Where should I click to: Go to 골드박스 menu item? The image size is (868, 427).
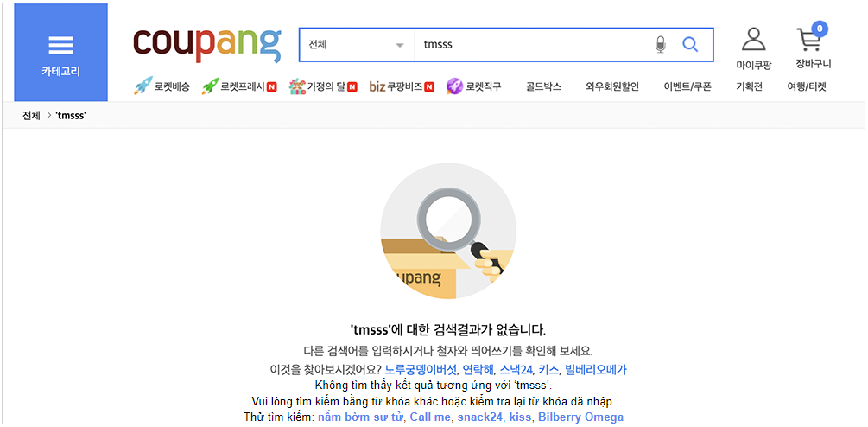point(543,87)
